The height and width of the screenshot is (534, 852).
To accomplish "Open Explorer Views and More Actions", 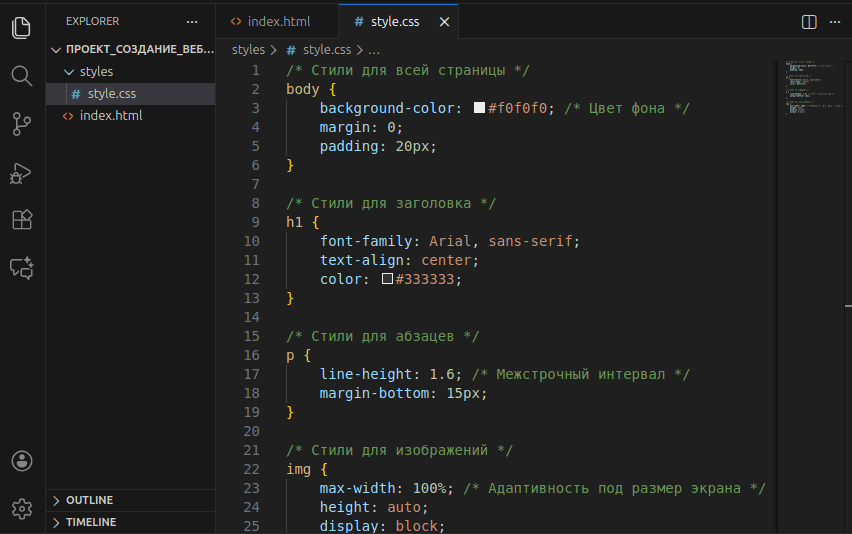I will point(192,21).
